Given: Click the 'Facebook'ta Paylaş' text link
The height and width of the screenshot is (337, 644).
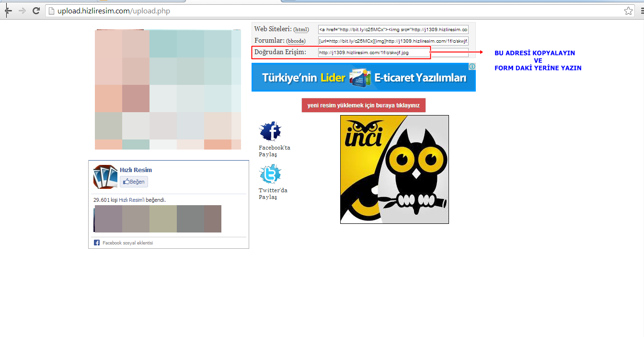Looking at the screenshot, I should (x=275, y=151).
